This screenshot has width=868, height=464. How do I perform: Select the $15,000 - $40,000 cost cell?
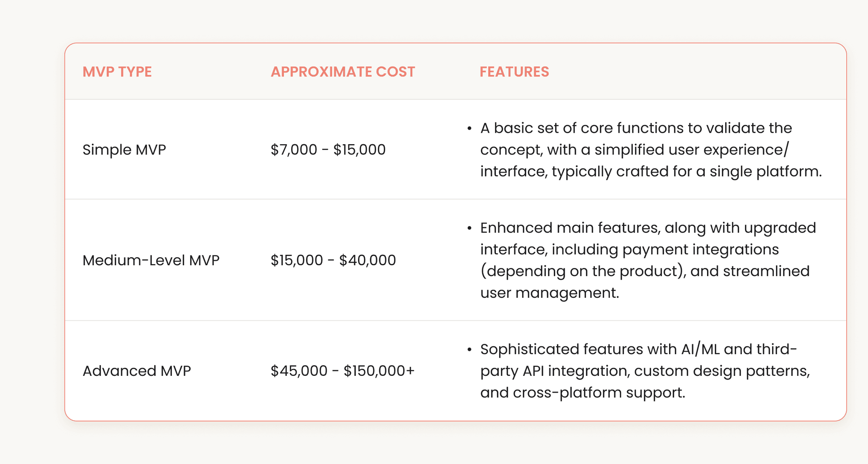tap(333, 260)
